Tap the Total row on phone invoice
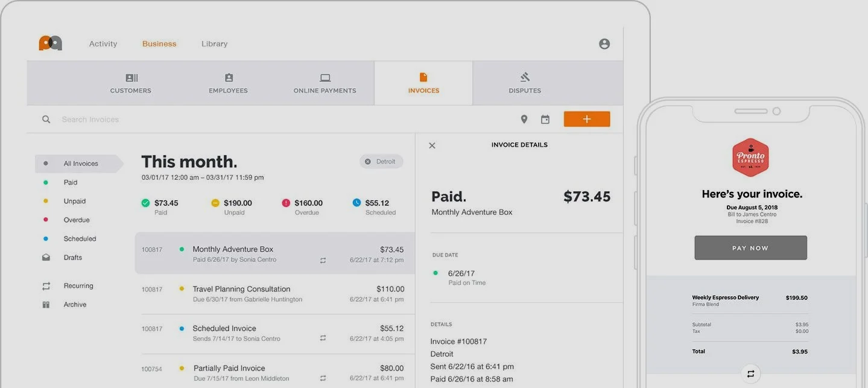The height and width of the screenshot is (388, 868). pos(750,351)
